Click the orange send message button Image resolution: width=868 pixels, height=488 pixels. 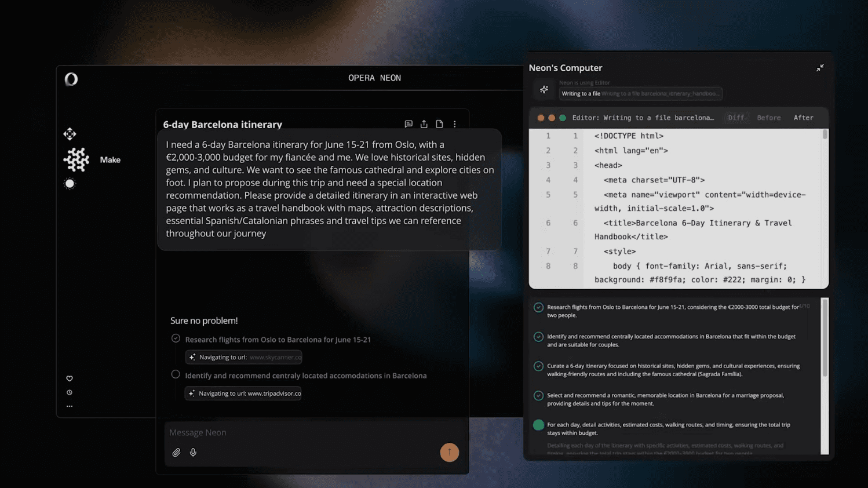(449, 452)
